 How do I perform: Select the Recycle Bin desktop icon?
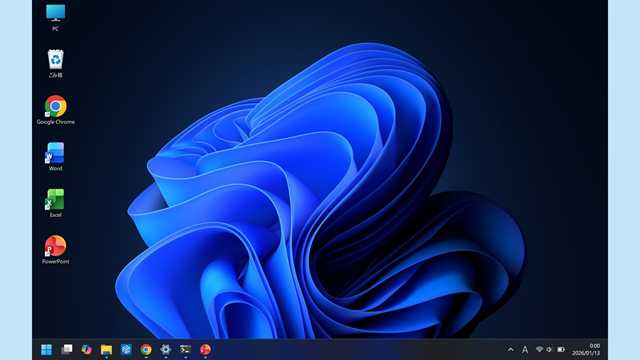click(x=56, y=63)
